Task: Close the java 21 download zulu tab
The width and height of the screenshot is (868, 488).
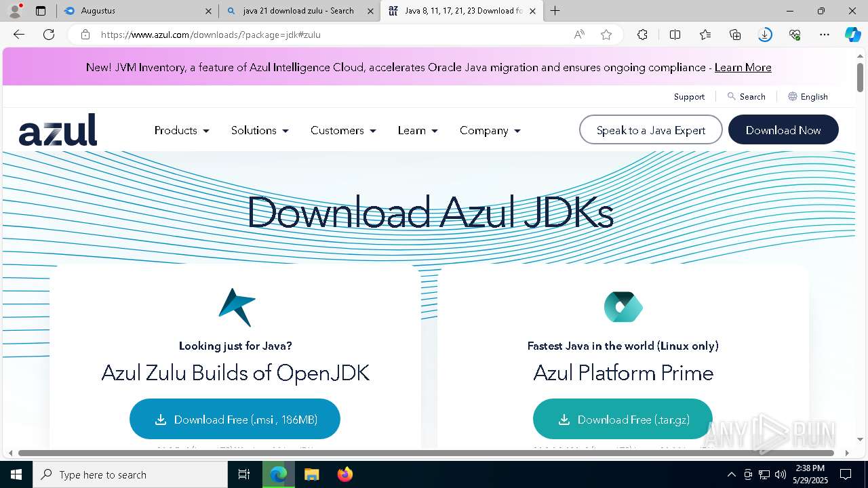Action: point(370,11)
